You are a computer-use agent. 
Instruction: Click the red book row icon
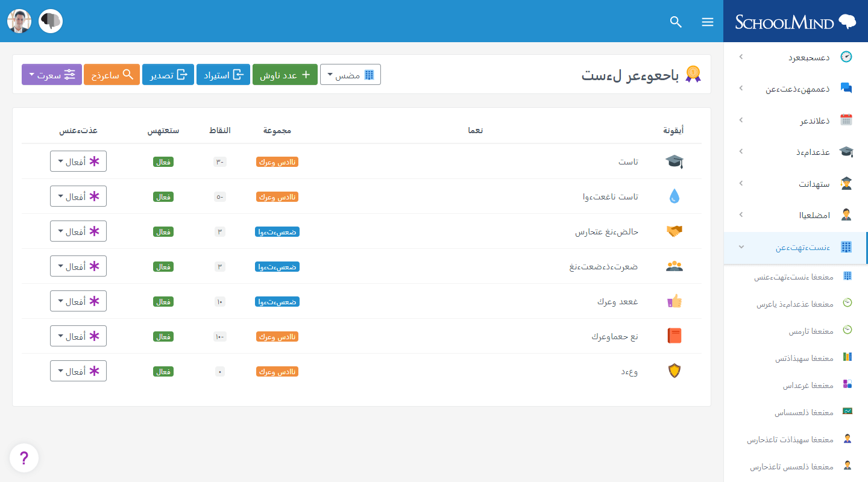click(675, 336)
